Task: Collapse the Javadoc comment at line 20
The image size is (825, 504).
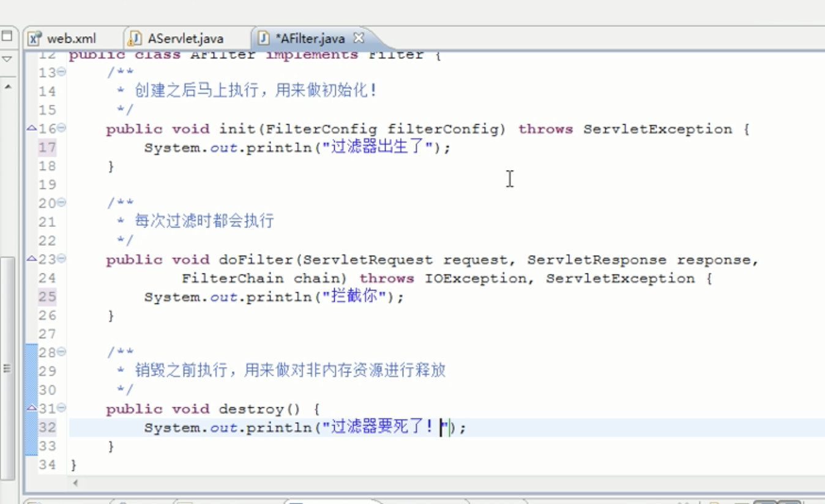Action: tap(62, 203)
